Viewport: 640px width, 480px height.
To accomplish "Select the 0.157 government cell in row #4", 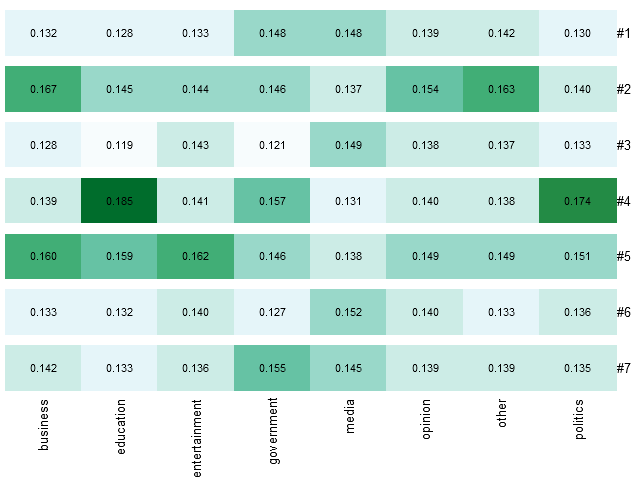I will click(272, 201).
